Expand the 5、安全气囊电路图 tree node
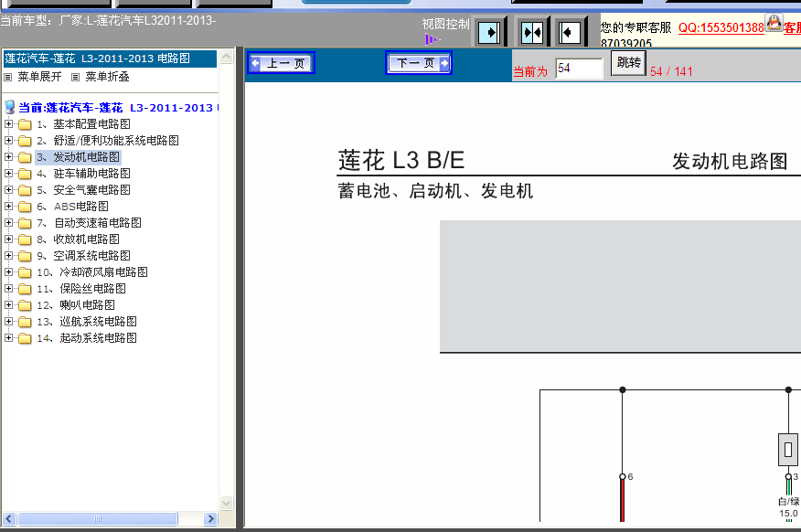801x532 pixels. [8, 189]
